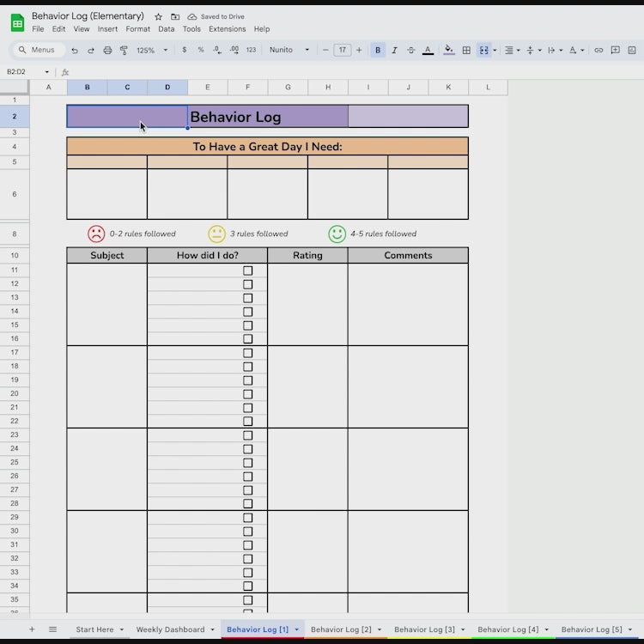Switch to the Behavior Log [2] sheet tab
The image size is (644, 644).
(341, 629)
